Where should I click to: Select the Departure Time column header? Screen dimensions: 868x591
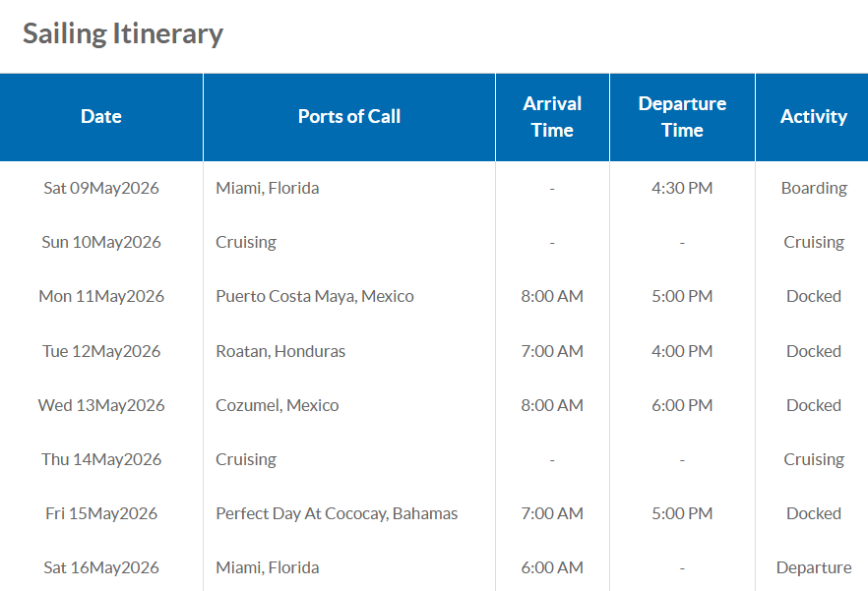coord(682,116)
